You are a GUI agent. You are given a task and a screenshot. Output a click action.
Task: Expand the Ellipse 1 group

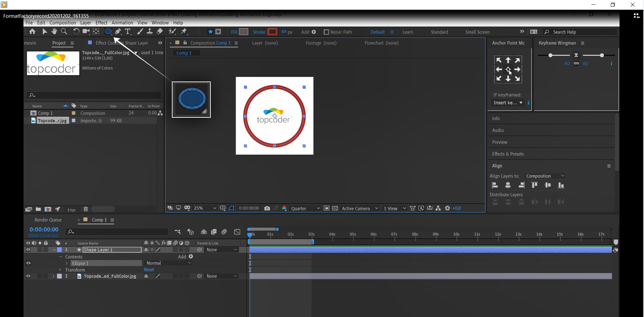[x=67, y=263]
